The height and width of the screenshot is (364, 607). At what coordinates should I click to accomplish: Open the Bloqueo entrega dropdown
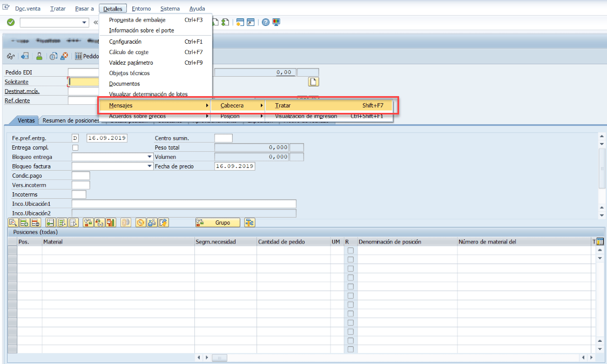point(150,157)
